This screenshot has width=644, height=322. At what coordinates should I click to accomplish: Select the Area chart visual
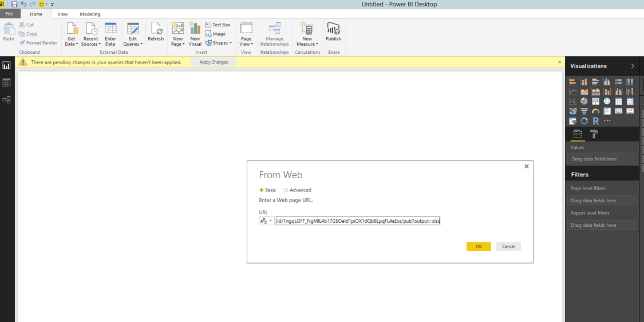click(584, 91)
